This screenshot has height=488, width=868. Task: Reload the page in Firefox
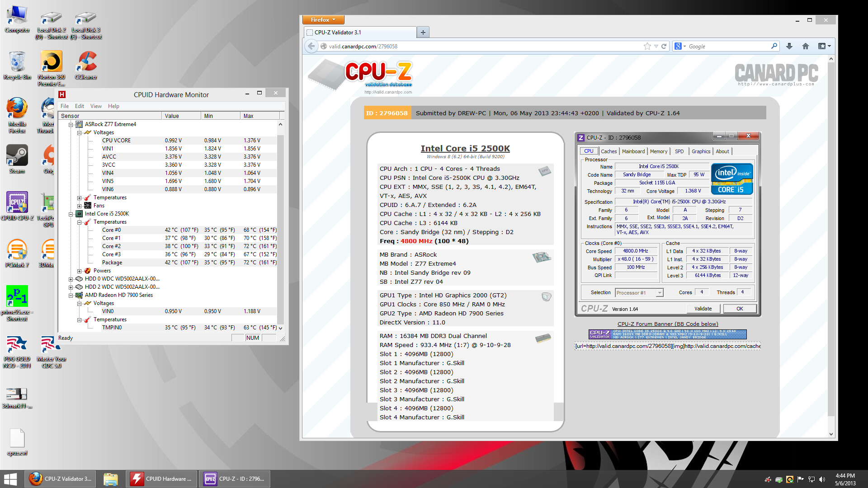(x=664, y=46)
